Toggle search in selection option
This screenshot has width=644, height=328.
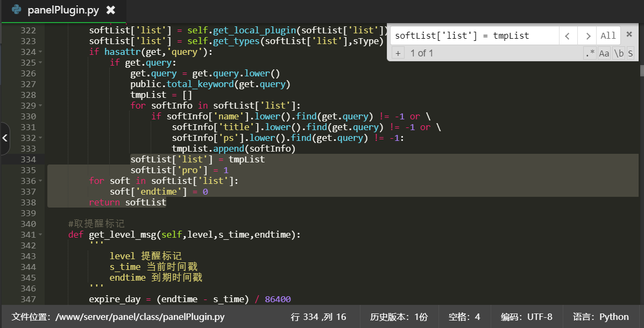(630, 53)
